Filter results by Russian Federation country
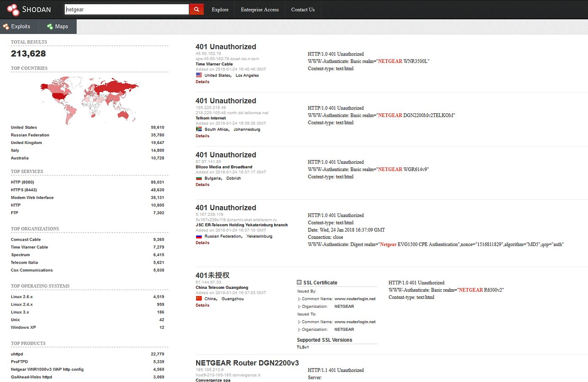 click(x=30, y=135)
